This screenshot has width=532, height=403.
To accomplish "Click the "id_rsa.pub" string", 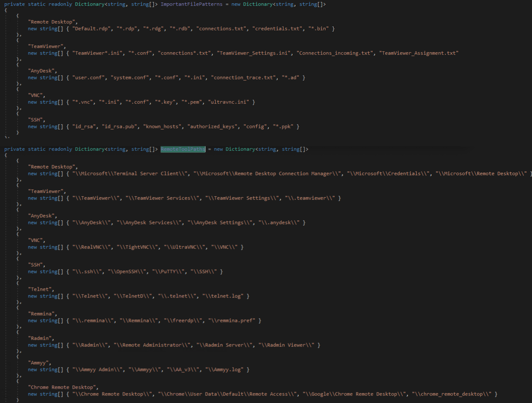I will 120,127.
